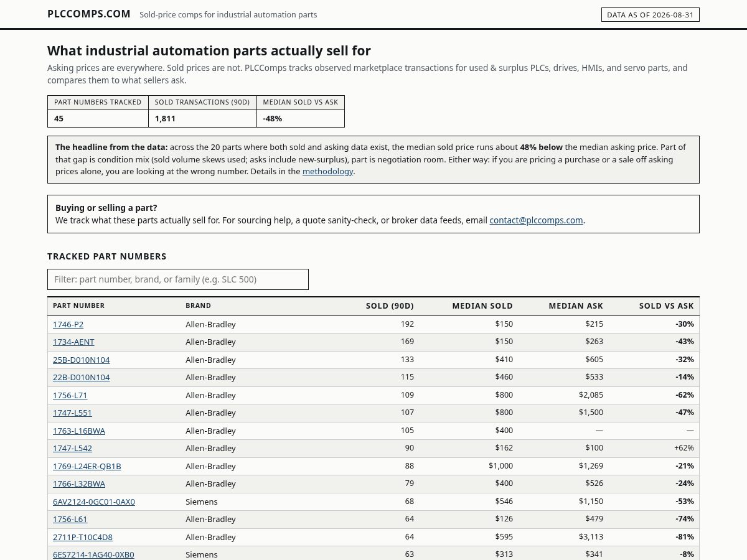747x560 pixels.
Task: Open part 1763-L16BWA
Action: (79, 431)
